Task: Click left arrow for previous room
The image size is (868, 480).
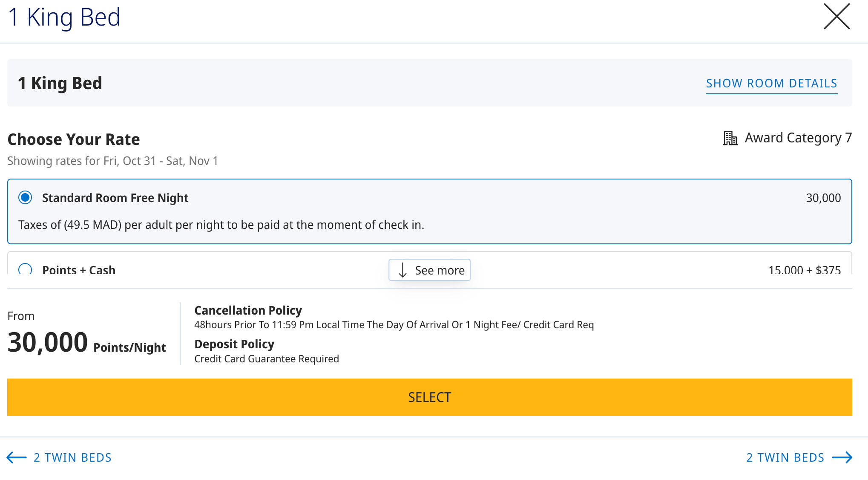Action: 17,457
